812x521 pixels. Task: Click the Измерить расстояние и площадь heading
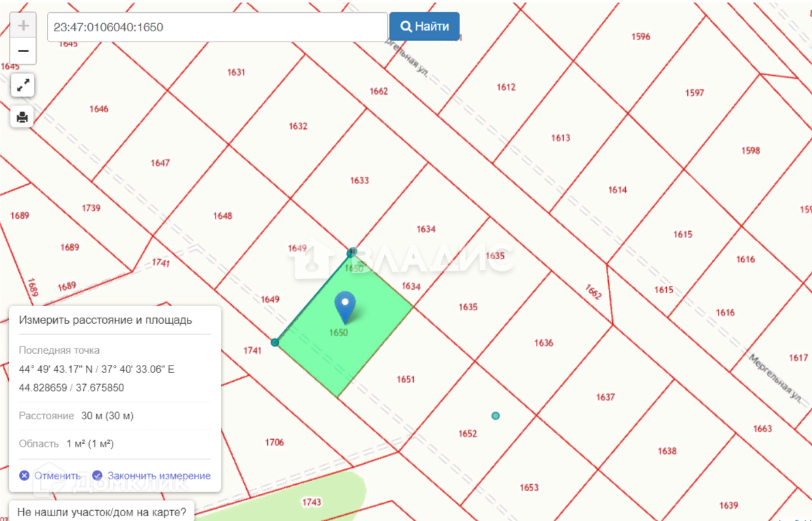coord(106,320)
